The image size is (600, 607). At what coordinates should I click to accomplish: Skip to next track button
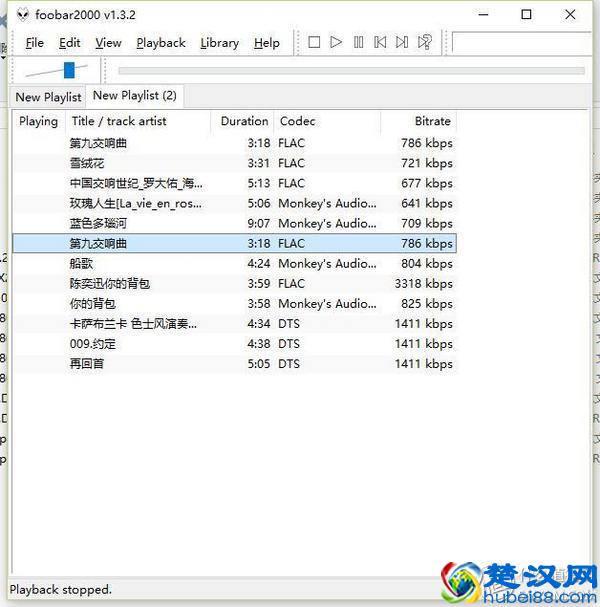[402, 42]
